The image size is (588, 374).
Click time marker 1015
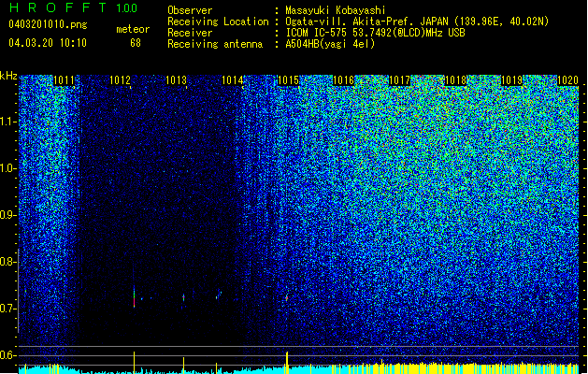[x=288, y=80]
